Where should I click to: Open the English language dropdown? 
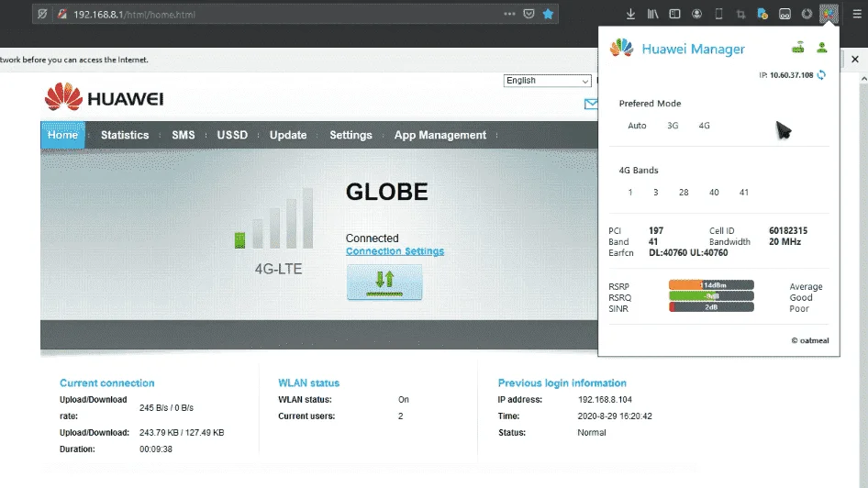pos(548,81)
